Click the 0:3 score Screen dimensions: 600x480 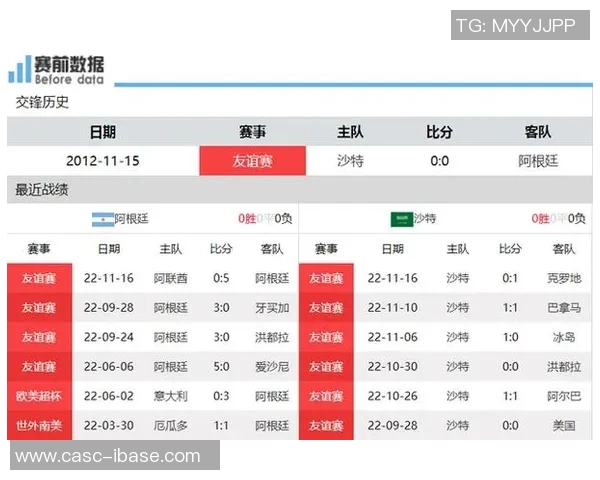[x=221, y=396]
